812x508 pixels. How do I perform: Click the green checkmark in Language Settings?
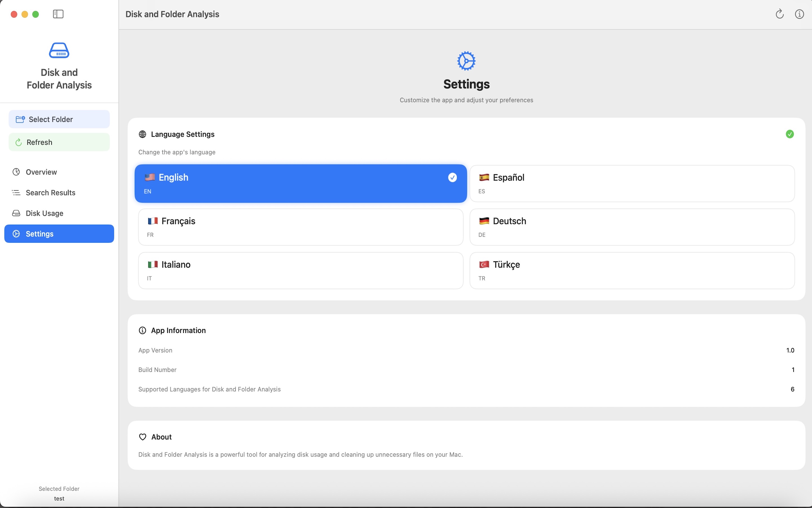tap(789, 134)
